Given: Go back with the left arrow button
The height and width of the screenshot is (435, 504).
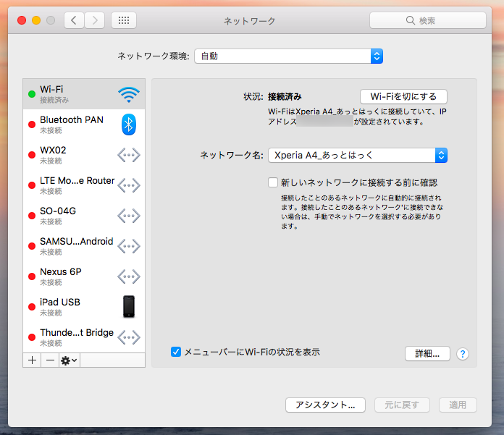Looking at the screenshot, I should coord(74,21).
